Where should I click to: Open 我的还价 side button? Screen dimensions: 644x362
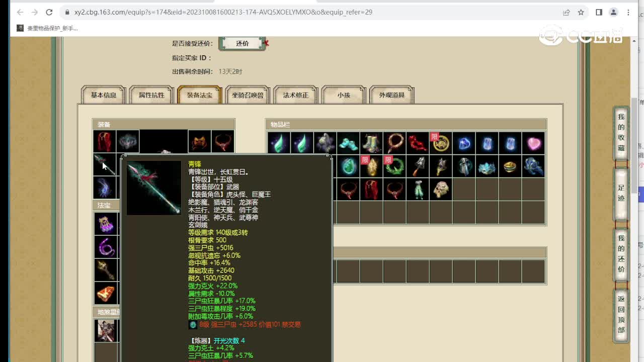pos(621,256)
